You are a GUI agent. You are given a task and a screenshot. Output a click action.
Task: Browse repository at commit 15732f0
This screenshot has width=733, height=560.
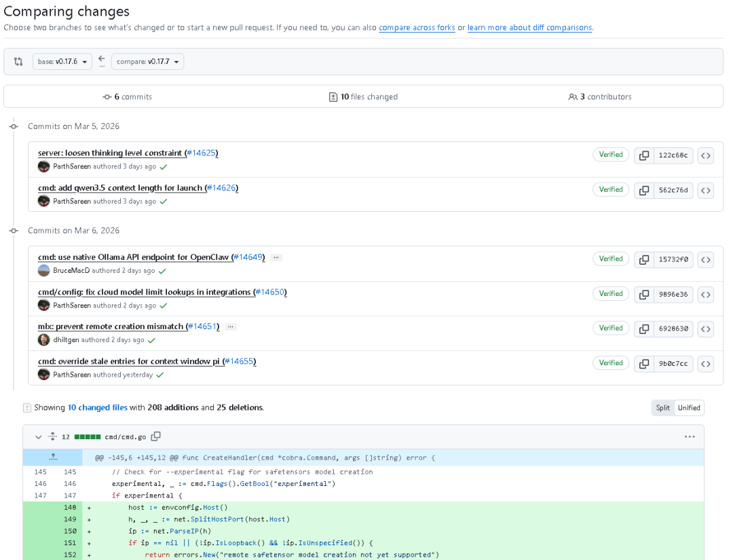point(706,259)
